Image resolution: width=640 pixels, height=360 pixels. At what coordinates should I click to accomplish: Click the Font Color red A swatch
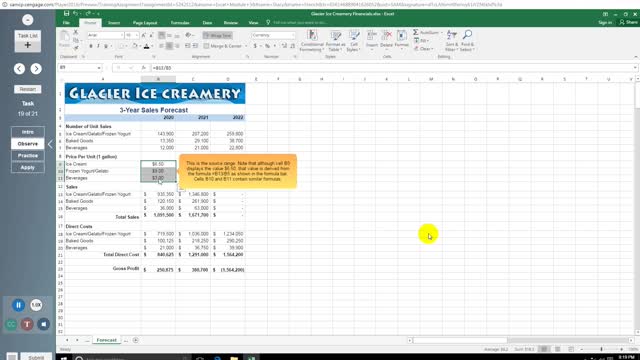point(147,46)
